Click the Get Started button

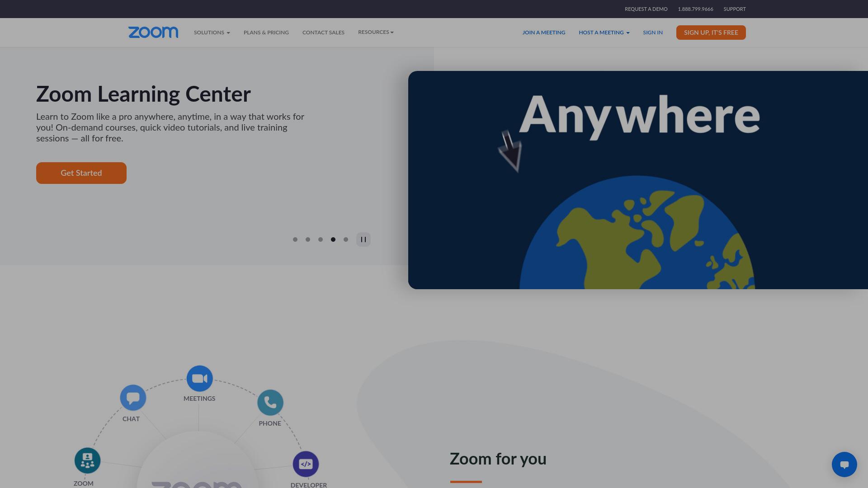pos(81,173)
